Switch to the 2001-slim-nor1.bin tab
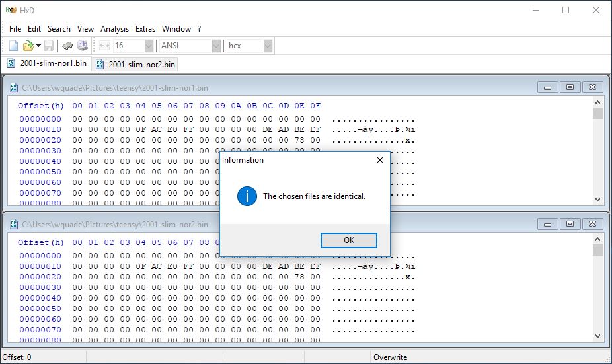612x364 pixels. coord(47,63)
